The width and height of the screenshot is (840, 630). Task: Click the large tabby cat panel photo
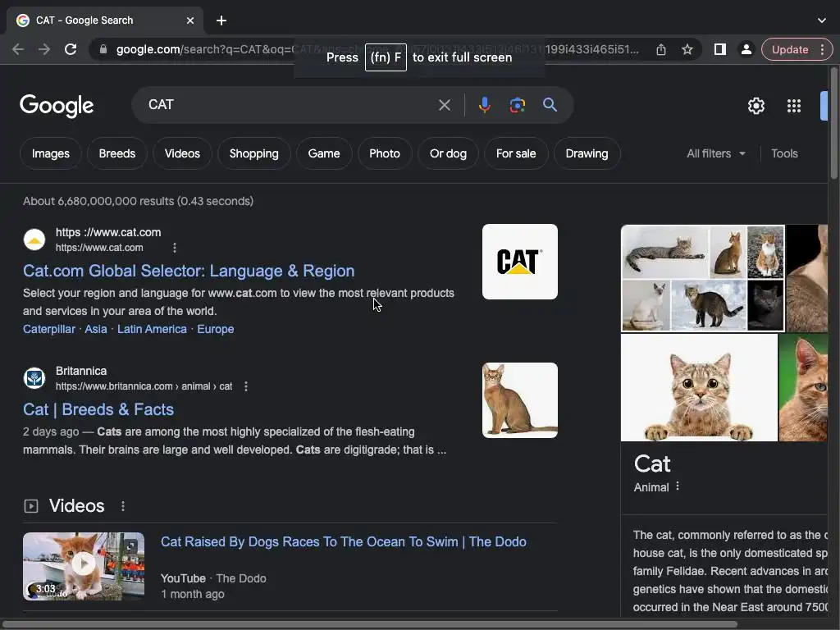pyautogui.click(x=699, y=388)
